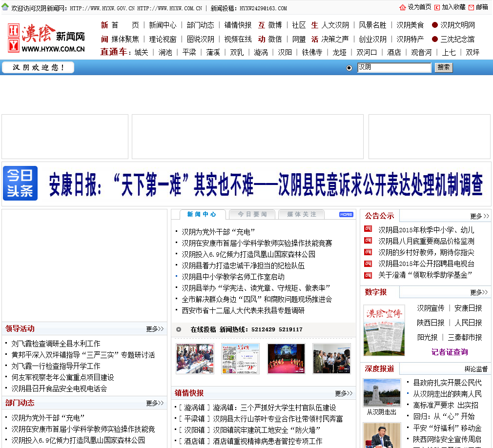This screenshot has height=448, width=493.
Task: Open 全市解决群众身边"四风"和腐败问题现场推进会
Action: coord(257,300)
